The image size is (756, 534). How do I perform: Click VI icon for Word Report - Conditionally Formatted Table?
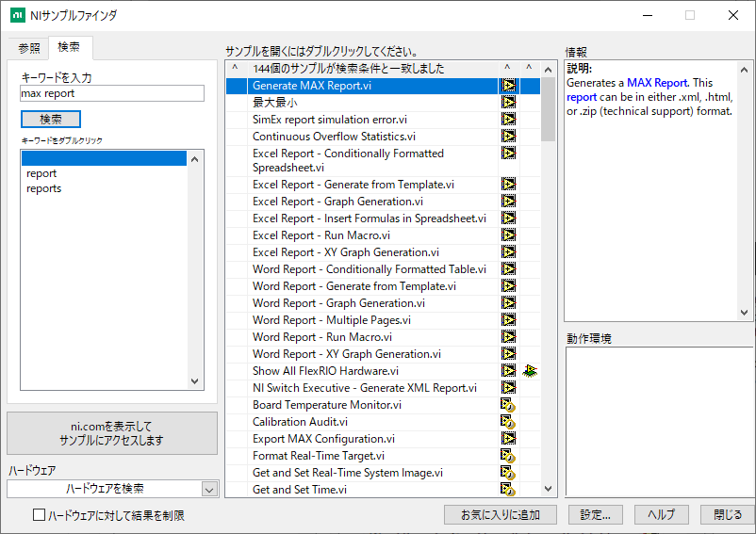tap(508, 269)
